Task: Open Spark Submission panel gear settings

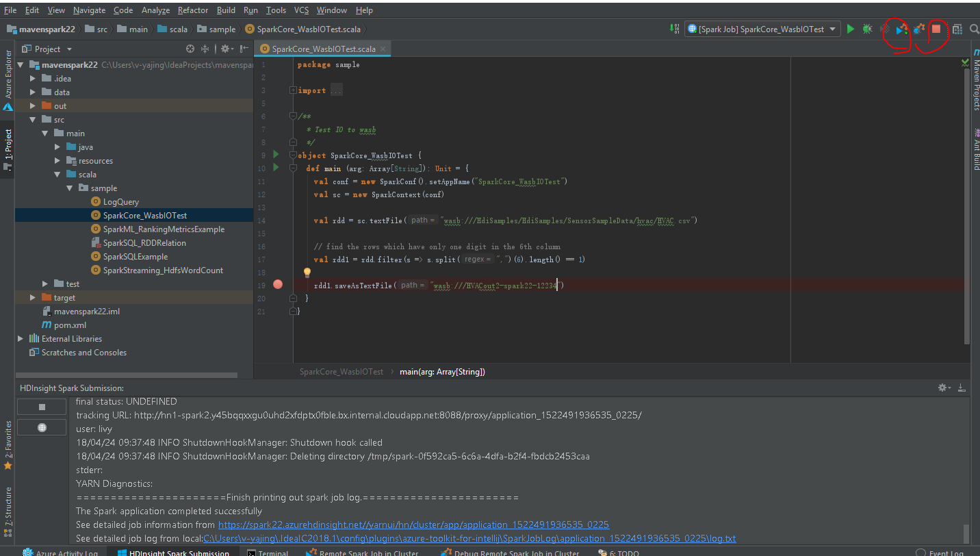Action: (944, 388)
